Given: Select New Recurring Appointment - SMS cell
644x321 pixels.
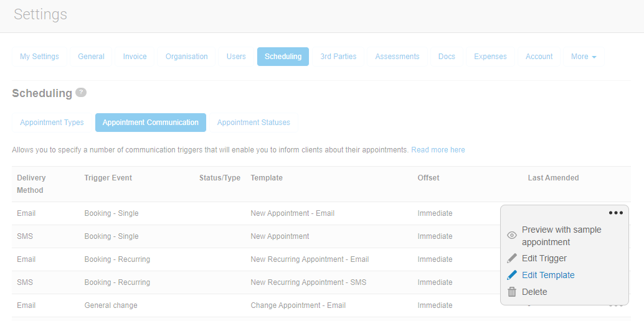Looking at the screenshot, I should [308, 282].
